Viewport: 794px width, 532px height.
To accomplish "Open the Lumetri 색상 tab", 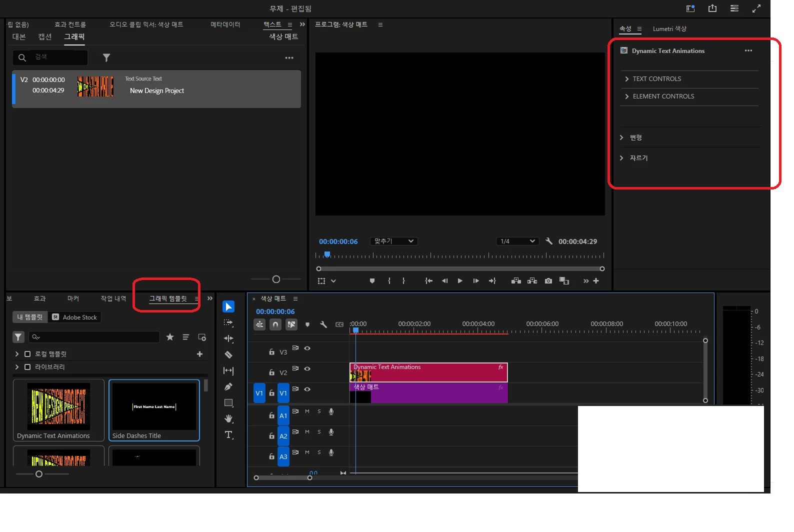I will tap(669, 29).
